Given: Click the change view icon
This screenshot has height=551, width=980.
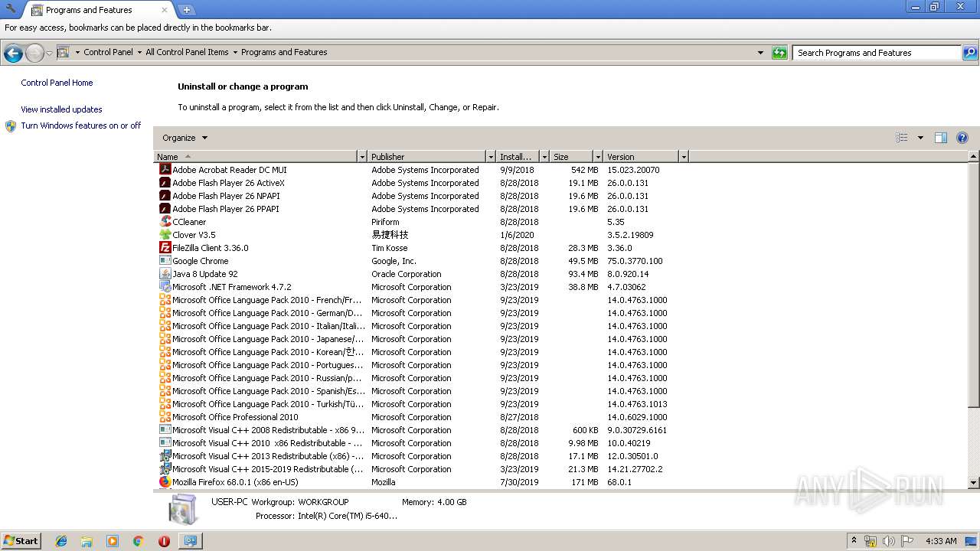Looking at the screenshot, I should (x=902, y=138).
